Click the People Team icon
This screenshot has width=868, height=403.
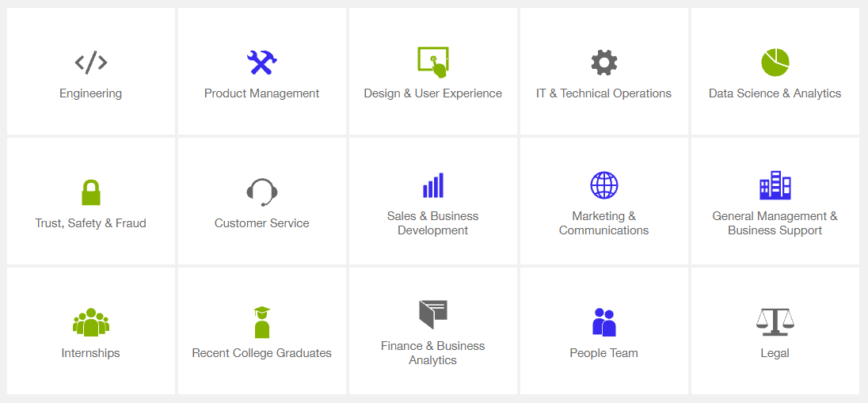[604, 322]
